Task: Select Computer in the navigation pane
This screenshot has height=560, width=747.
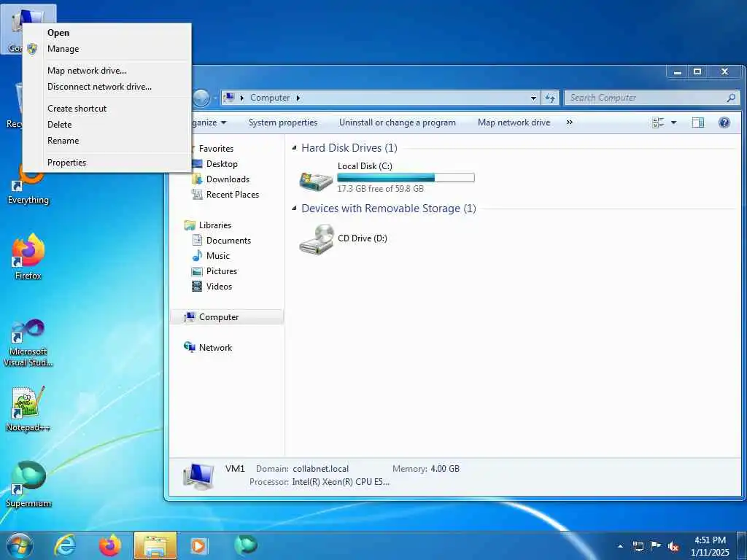Action: click(227, 317)
